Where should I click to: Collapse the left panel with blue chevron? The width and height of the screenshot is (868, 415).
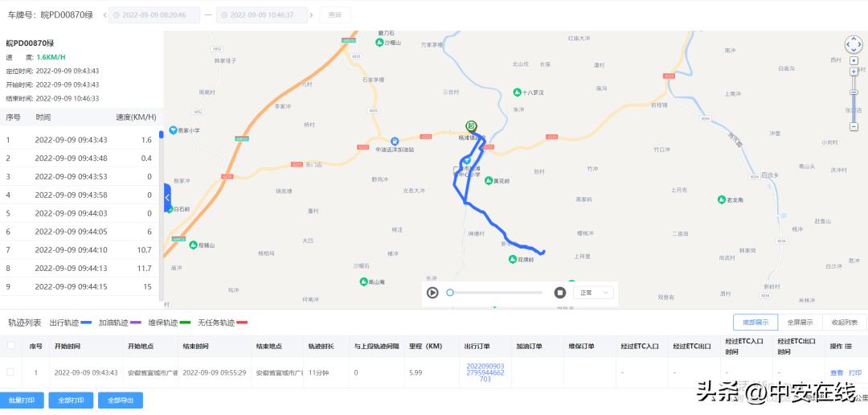(x=167, y=197)
